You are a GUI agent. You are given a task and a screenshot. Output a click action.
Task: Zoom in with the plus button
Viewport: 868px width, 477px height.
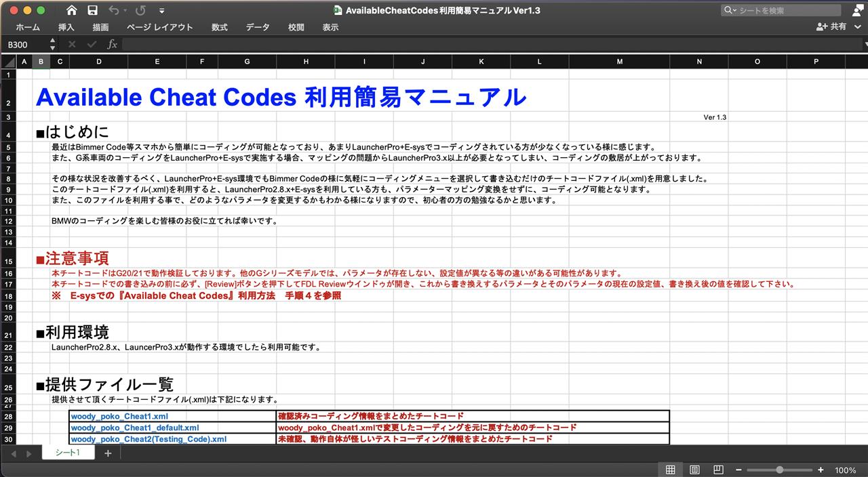tap(821, 470)
